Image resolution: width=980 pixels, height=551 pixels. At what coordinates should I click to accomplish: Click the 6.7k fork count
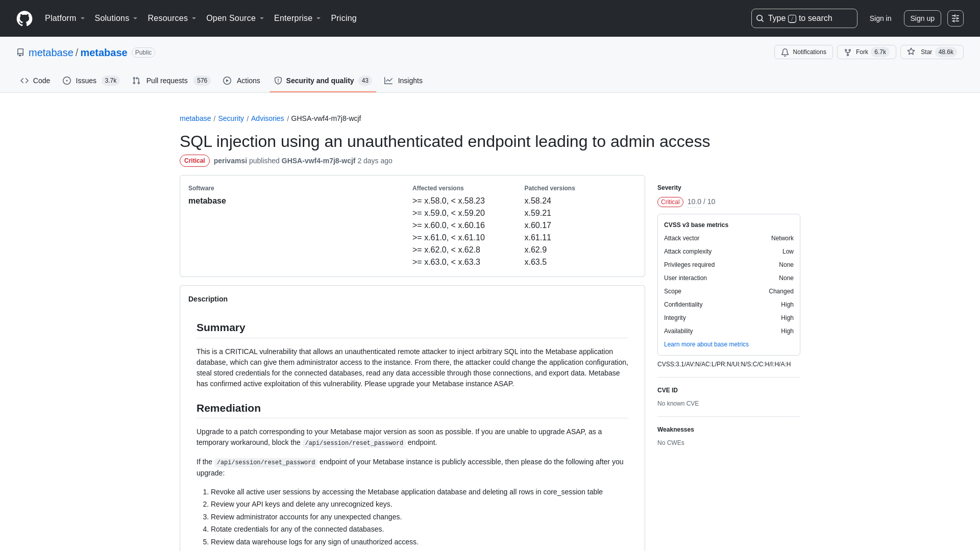pyautogui.click(x=880, y=52)
